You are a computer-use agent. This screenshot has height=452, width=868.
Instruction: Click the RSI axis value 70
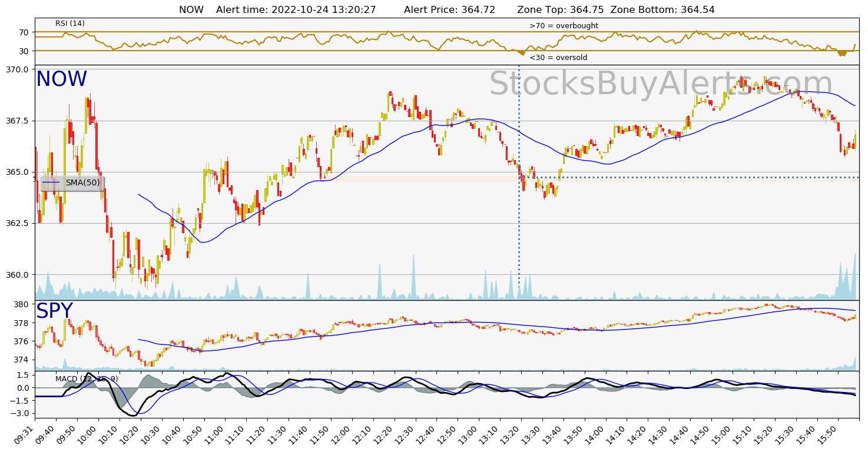click(24, 32)
